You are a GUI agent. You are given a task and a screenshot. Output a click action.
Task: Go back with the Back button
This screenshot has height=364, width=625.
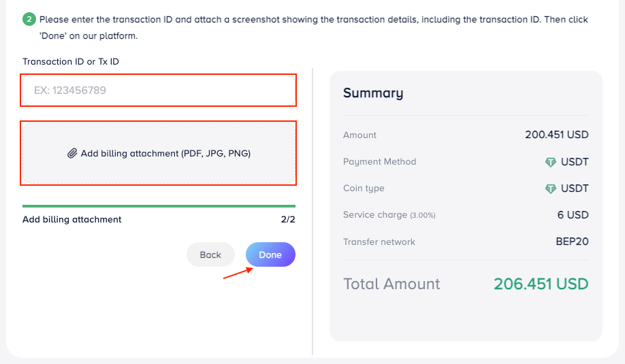[x=210, y=254]
